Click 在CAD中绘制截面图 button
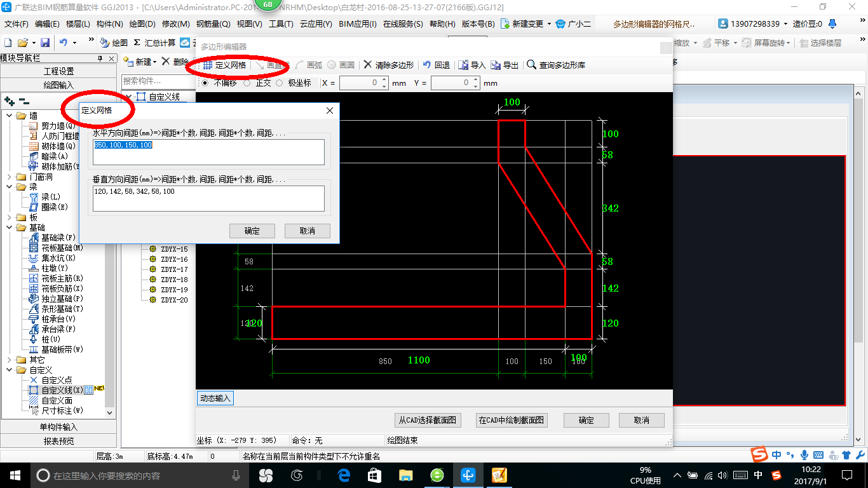This screenshot has width=868, height=488. (512, 420)
